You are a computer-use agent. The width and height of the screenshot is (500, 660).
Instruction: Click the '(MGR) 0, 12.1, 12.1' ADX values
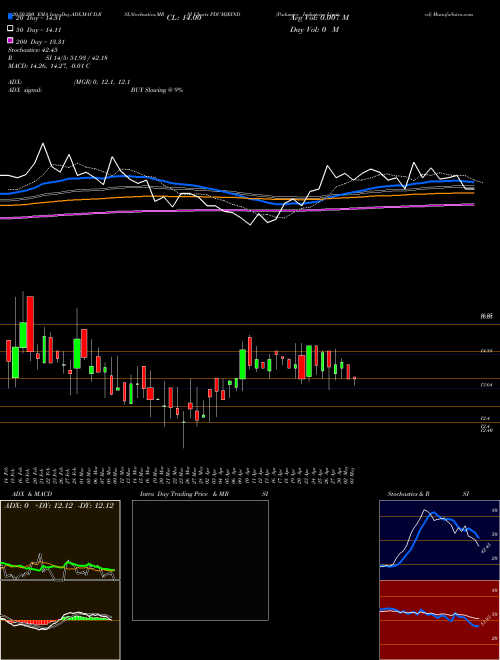tap(102, 82)
